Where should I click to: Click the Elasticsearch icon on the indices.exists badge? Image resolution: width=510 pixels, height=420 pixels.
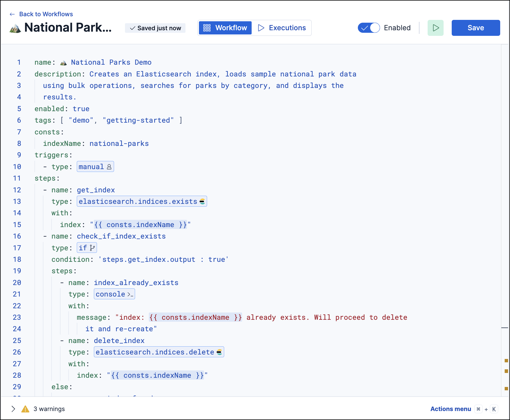coord(202,201)
